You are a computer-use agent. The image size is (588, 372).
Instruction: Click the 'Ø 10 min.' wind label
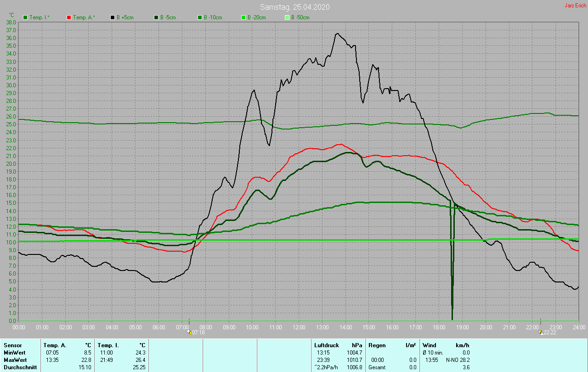point(434,352)
